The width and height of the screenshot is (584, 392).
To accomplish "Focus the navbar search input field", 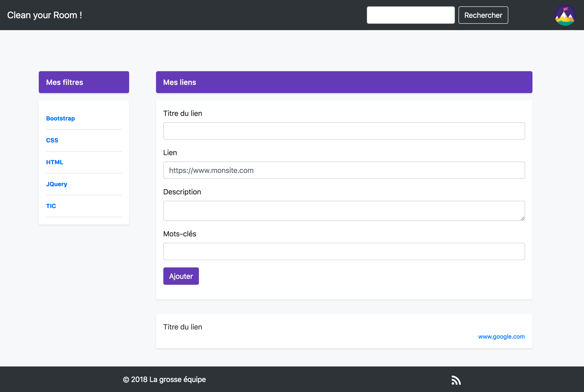I will 410,15.
